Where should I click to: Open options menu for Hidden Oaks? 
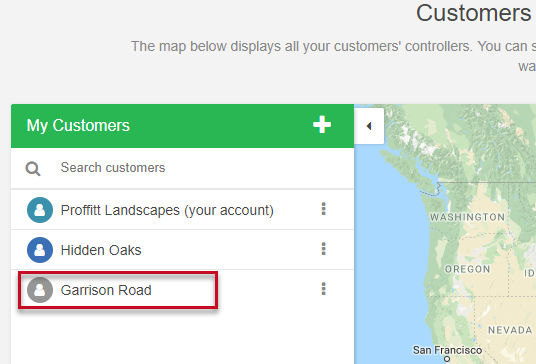(x=323, y=249)
